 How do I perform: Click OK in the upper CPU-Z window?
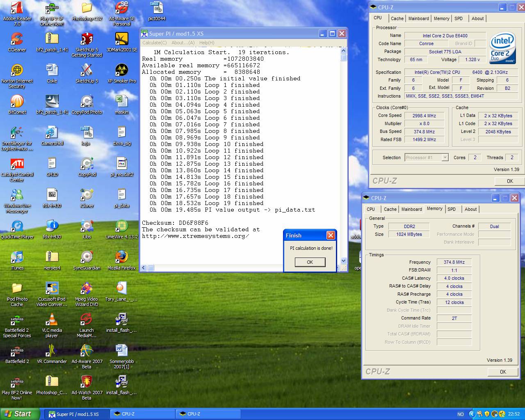click(x=509, y=181)
